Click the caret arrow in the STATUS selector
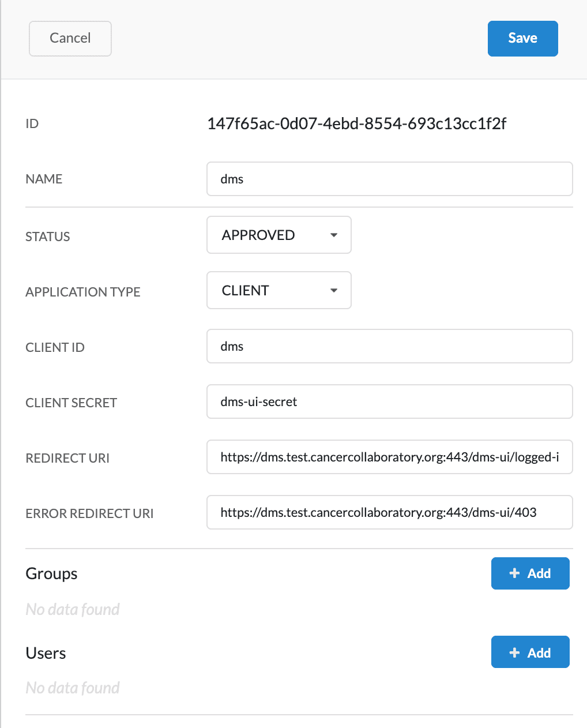The height and width of the screenshot is (728, 587). click(x=334, y=235)
